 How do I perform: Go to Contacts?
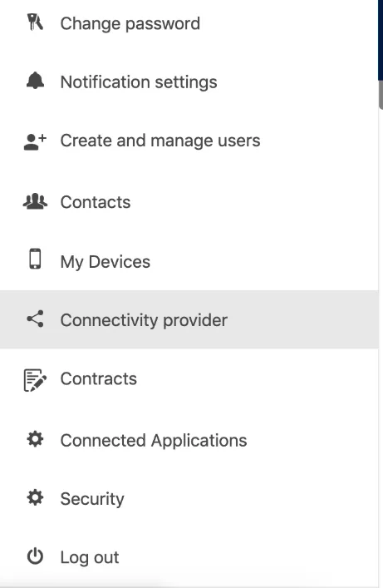96,202
